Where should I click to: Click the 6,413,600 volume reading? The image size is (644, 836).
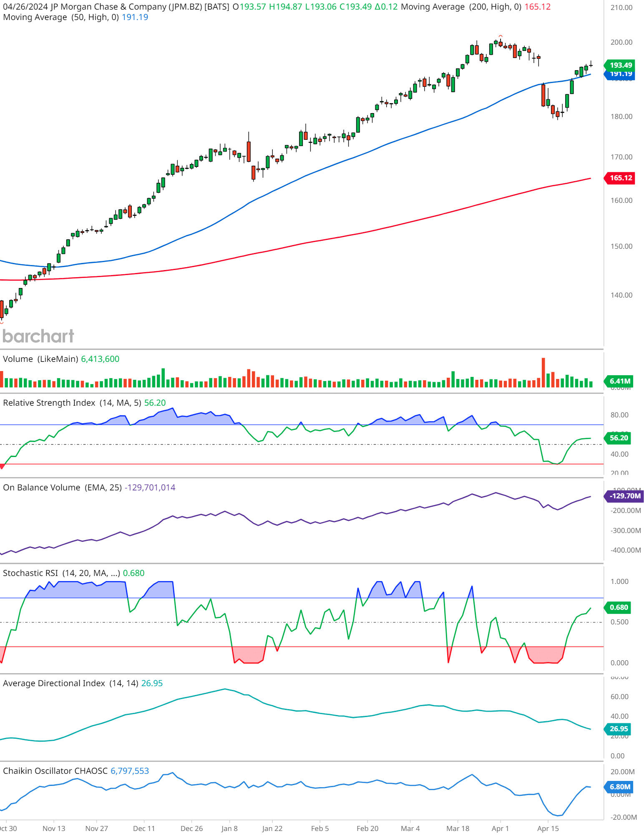coord(100,359)
